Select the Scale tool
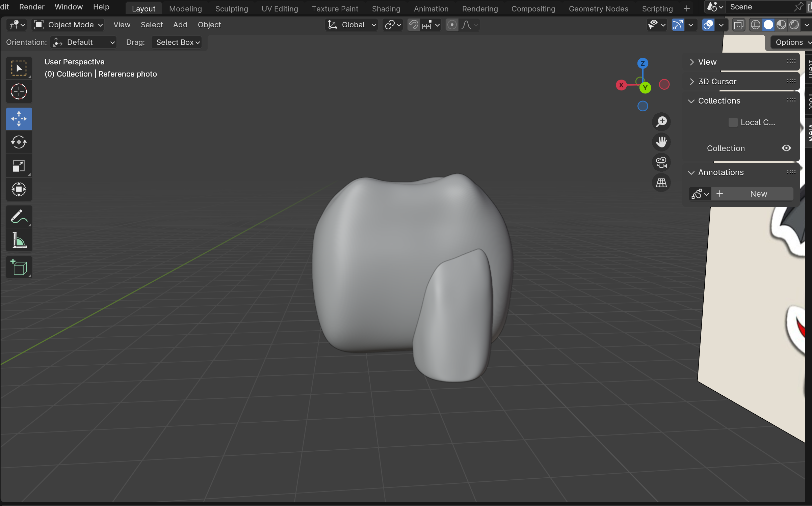The width and height of the screenshot is (812, 506). tap(19, 166)
